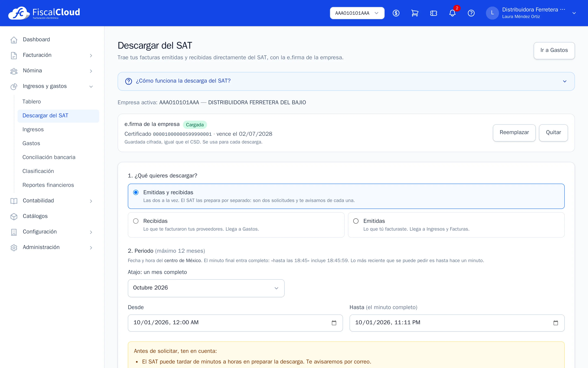Open Reportes financieros in the sidebar
Screen dimensions: 588x368
point(58,185)
